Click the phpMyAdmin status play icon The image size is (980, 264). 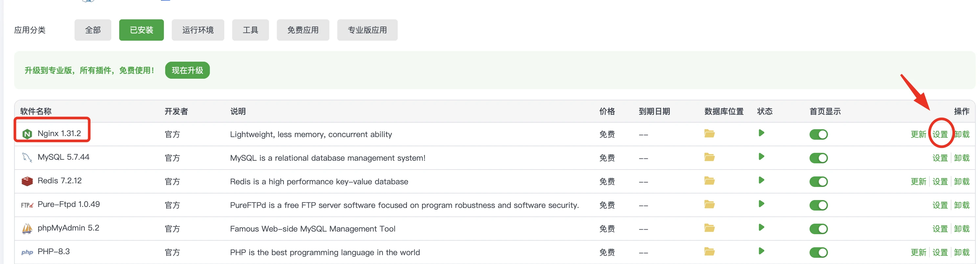tap(761, 227)
